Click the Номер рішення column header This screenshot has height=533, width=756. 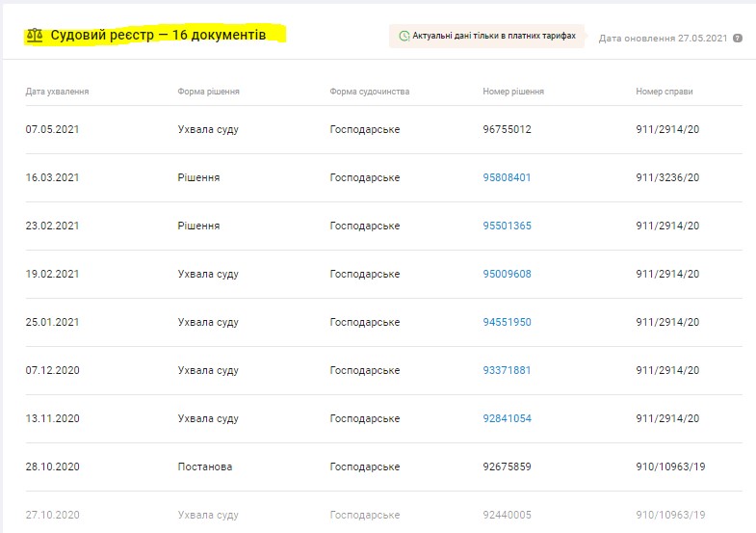pyautogui.click(x=512, y=92)
